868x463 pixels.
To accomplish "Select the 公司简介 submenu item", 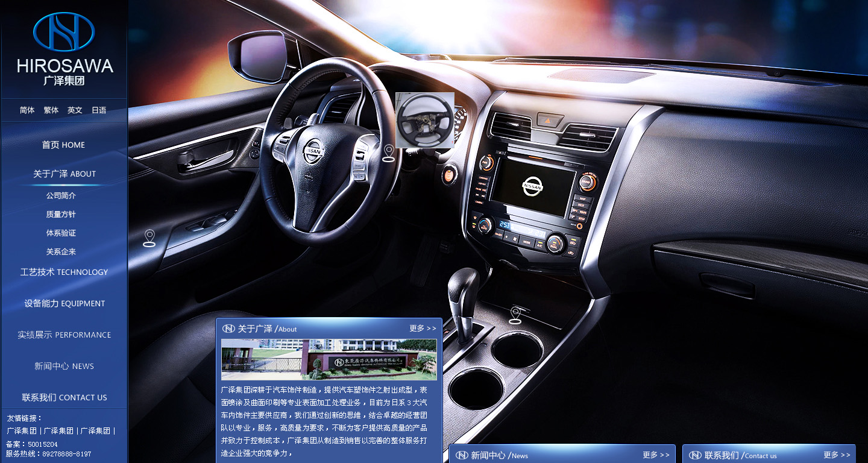I will 61,196.
